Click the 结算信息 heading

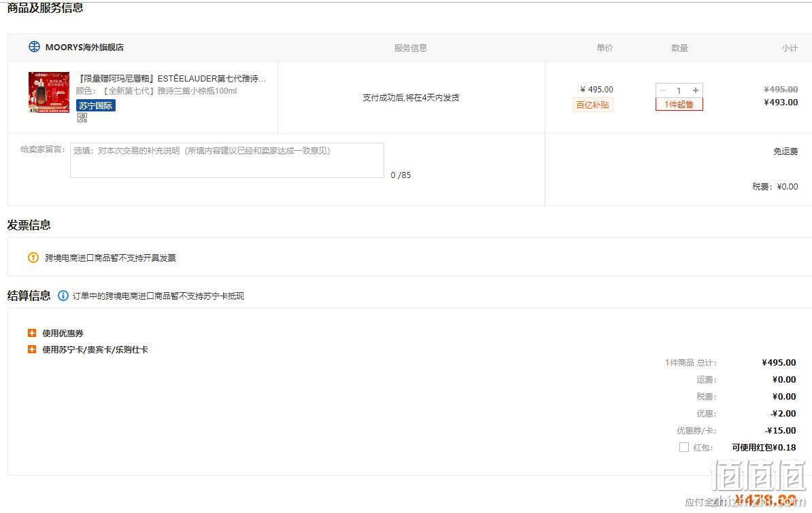pos(29,296)
